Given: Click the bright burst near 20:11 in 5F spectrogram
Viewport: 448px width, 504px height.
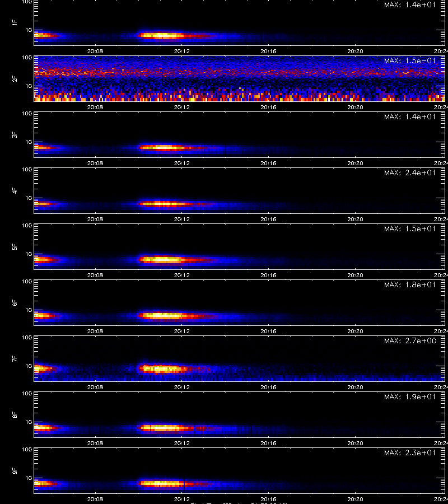Looking at the screenshot, I should click(x=161, y=260).
